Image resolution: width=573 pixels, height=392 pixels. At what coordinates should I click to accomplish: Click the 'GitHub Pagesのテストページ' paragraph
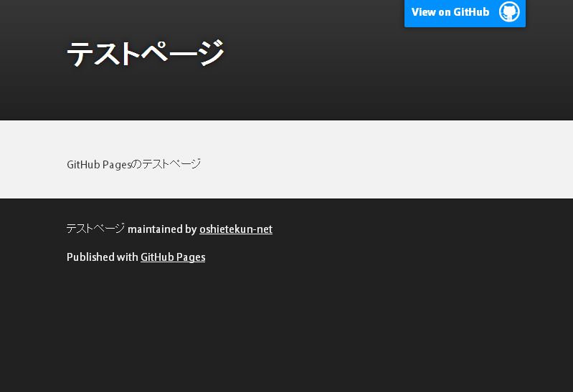(x=134, y=164)
